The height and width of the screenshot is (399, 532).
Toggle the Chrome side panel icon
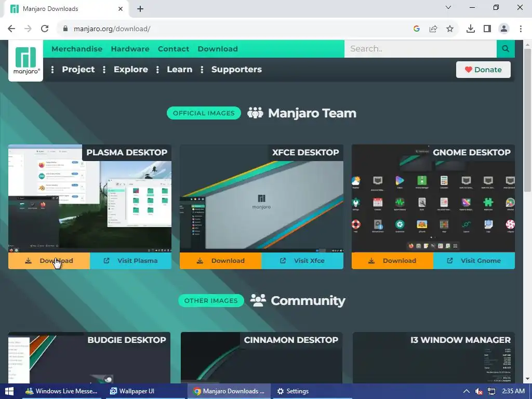(487, 29)
